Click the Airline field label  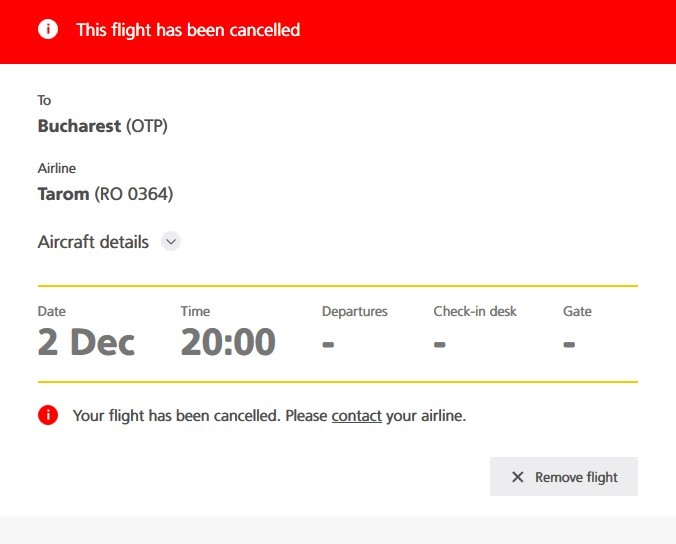(57, 168)
